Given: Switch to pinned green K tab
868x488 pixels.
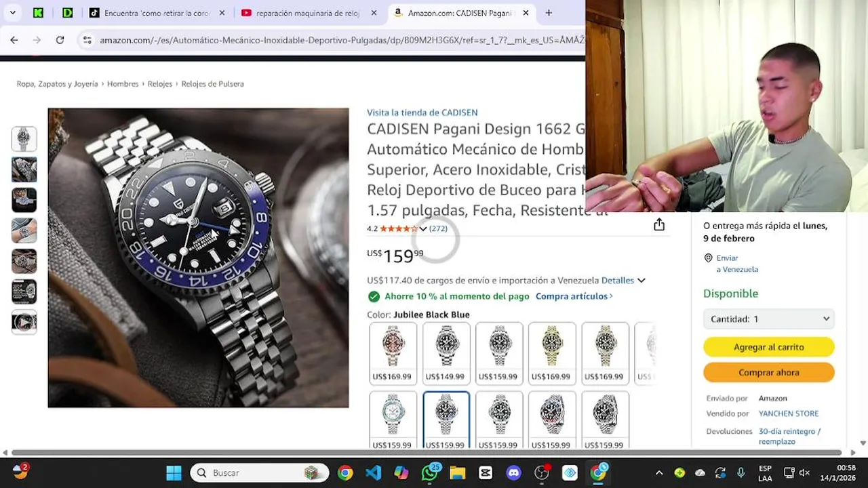Looking at the screenshot, I should (39, 13).
